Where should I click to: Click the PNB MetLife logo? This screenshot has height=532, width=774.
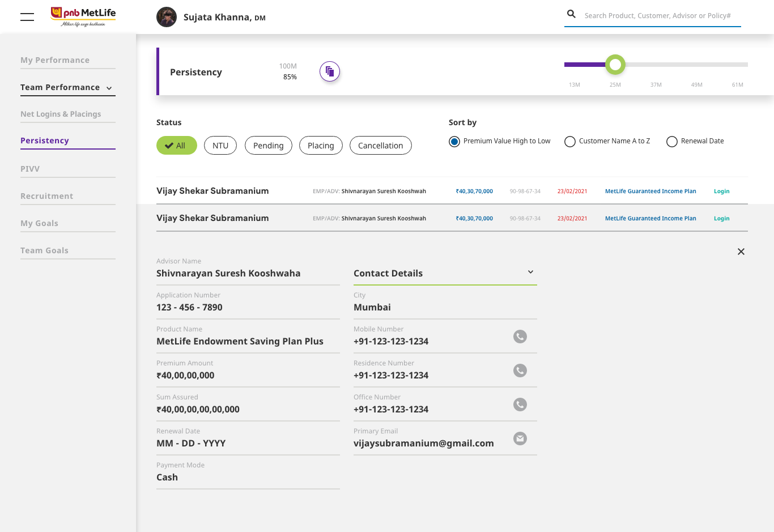click(83, 16)
